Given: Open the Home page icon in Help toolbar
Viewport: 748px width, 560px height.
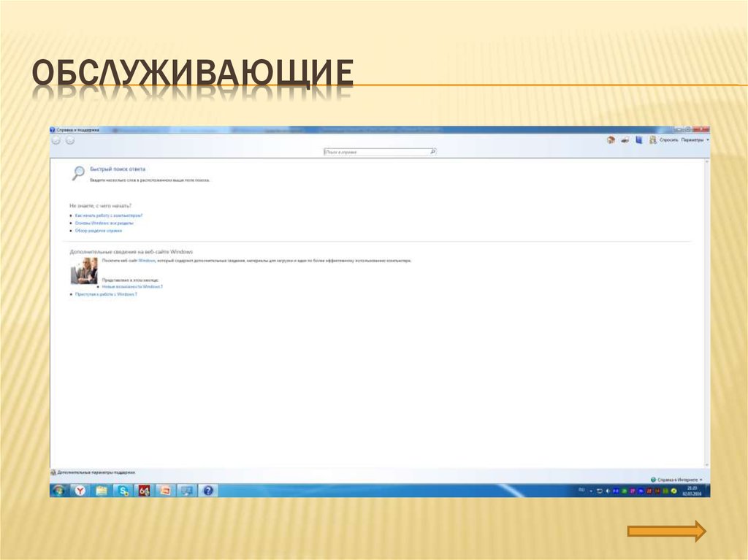Looking at the screenshot, I should (612, 140).
